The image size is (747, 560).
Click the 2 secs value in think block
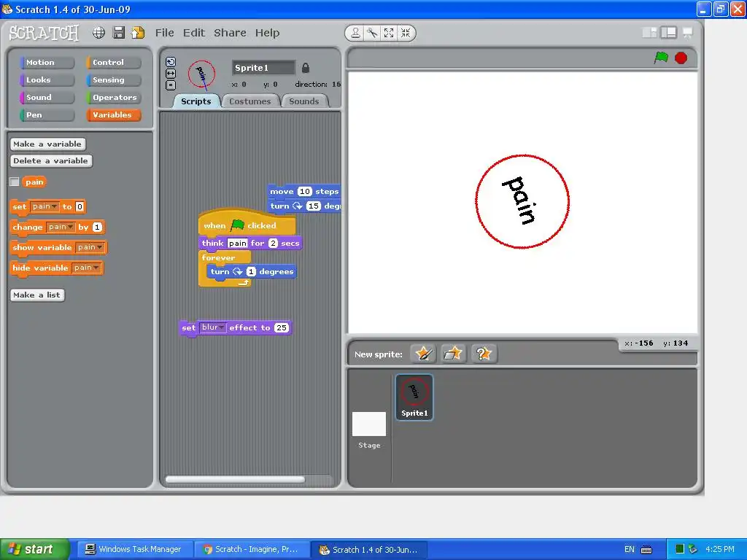(273, 244)
